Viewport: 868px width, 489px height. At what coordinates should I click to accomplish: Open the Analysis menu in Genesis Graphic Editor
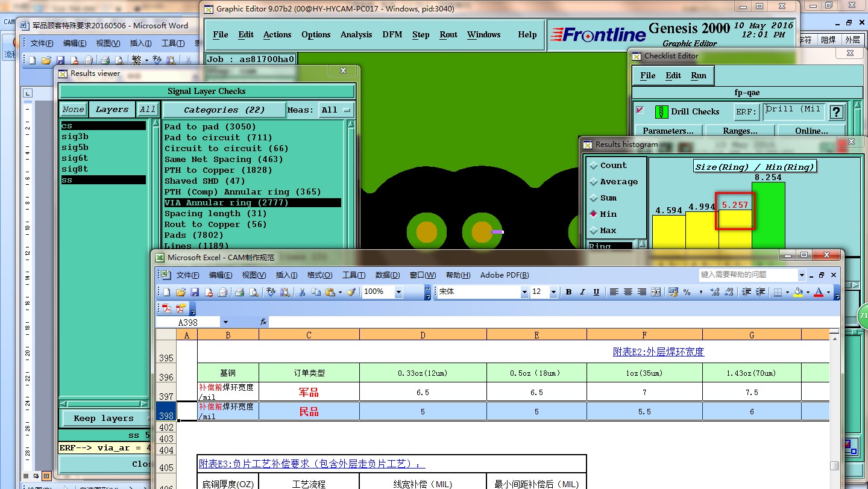tap(356, 34)
